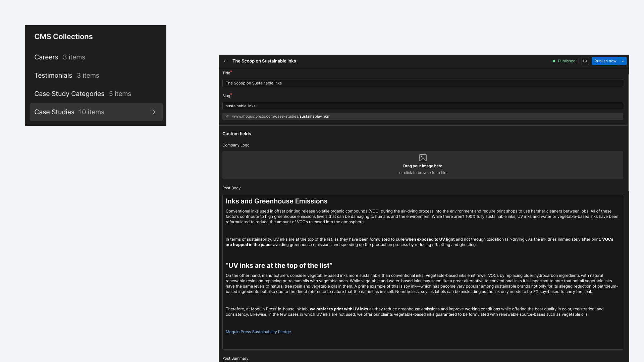Click the image icon in Company Logo
This screenshot has height=362, width=644.
(x=423, y=158)
